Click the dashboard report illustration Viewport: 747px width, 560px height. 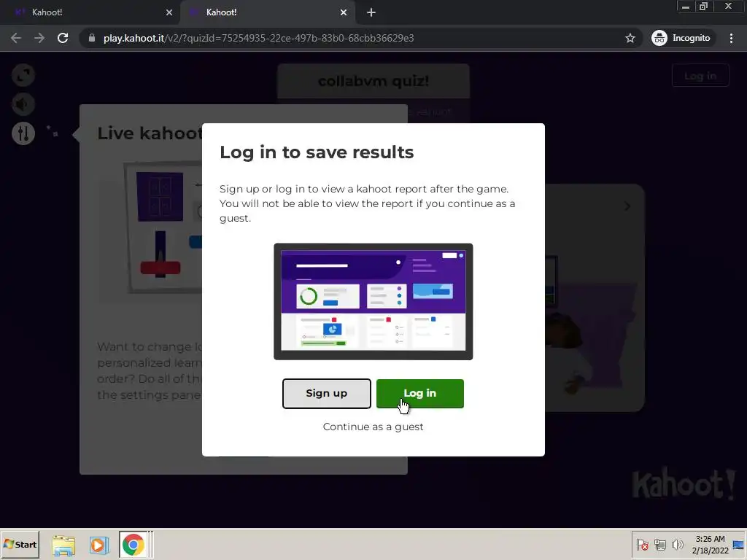(373, 301)
